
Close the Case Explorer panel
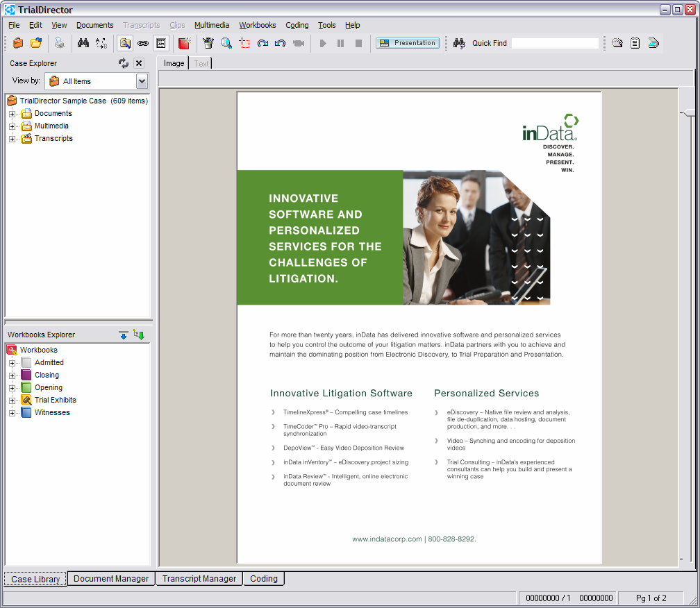139,63
